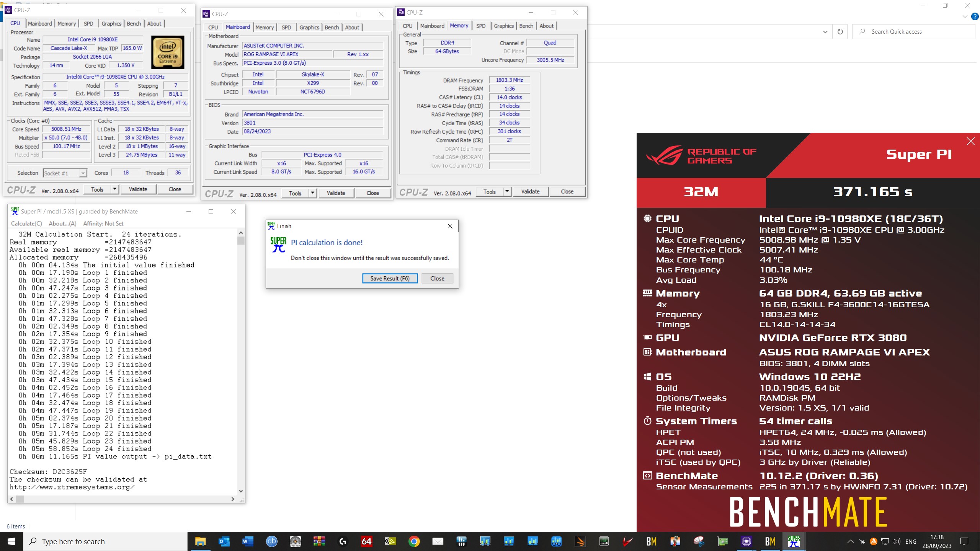Click Close button in Memory CPU-Z window

tap(567, 191)
